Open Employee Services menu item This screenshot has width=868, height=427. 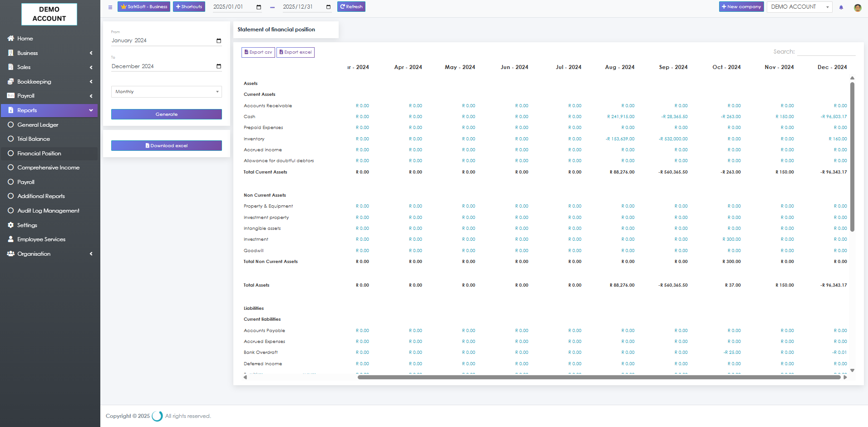click(41, 239)
